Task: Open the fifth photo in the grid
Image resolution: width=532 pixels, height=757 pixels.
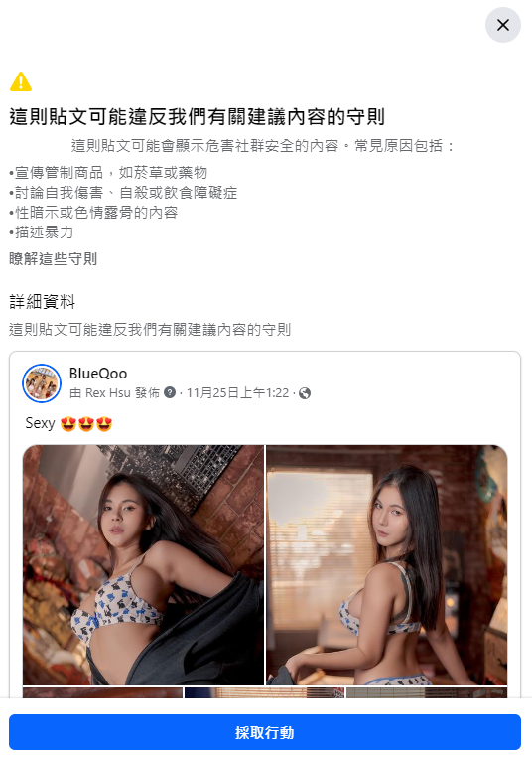Action: [427, 692]
